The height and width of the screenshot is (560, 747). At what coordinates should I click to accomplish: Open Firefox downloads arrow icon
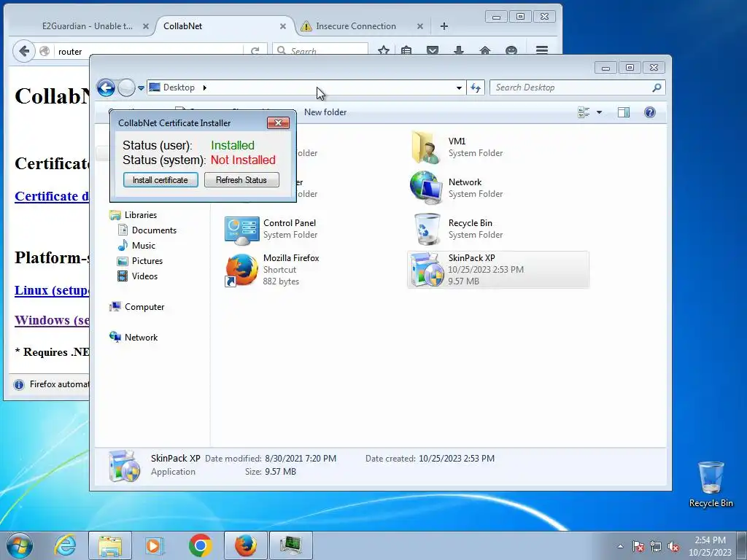(x=459, y=50)
